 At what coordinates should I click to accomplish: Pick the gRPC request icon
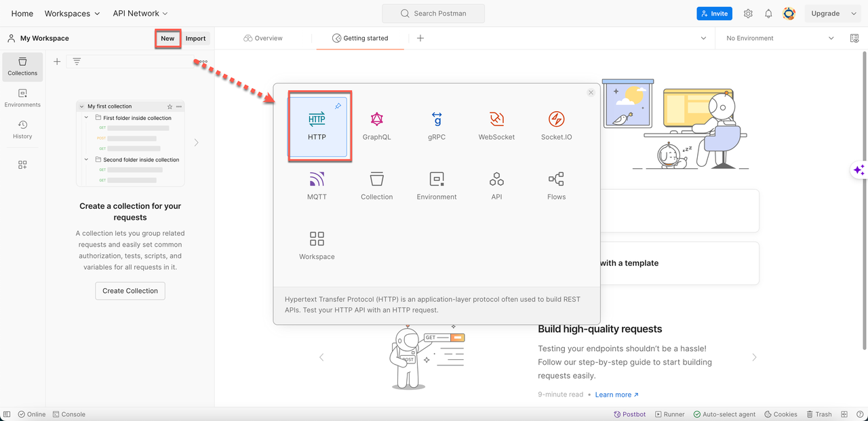coord(437,127)
